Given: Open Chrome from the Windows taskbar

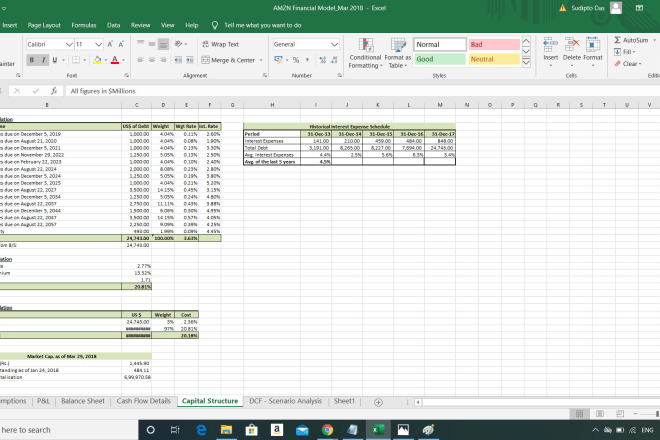Looking at the screenshot, I should (x=326, y=430).
